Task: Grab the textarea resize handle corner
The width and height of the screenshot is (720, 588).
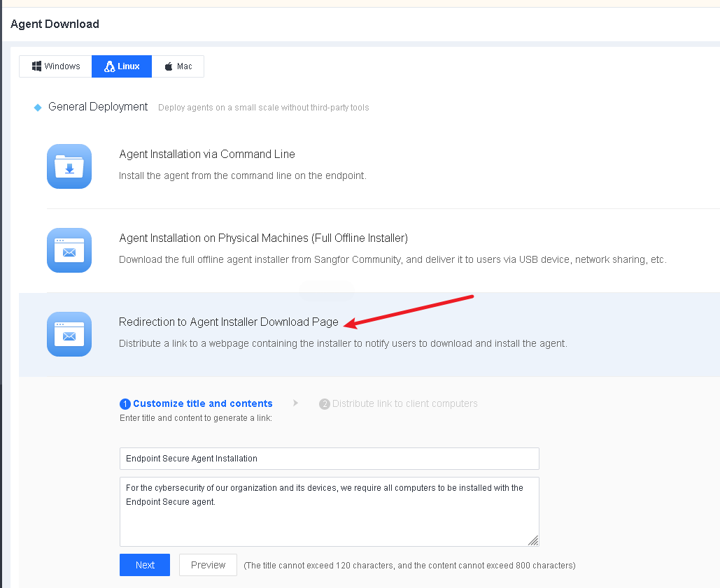Action: click(x=534, y=540)
